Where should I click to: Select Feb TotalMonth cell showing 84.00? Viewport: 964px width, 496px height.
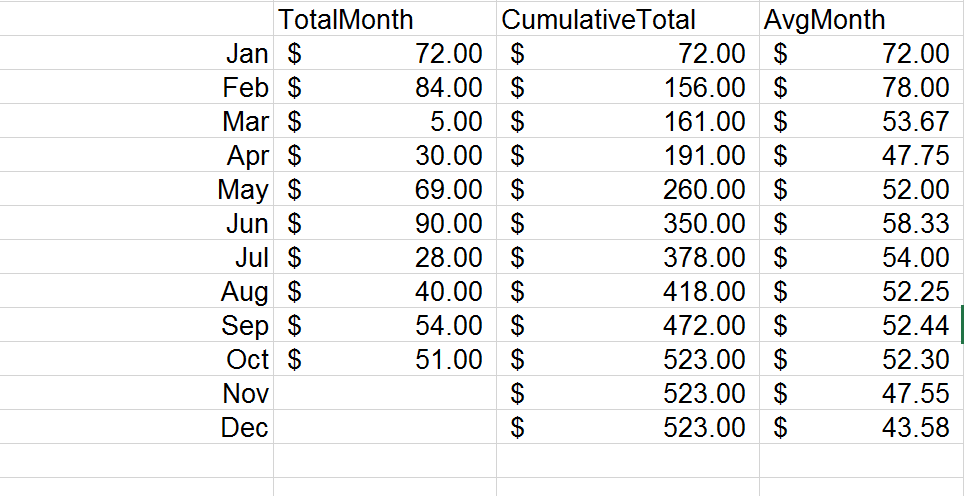(x=385, y=87)
